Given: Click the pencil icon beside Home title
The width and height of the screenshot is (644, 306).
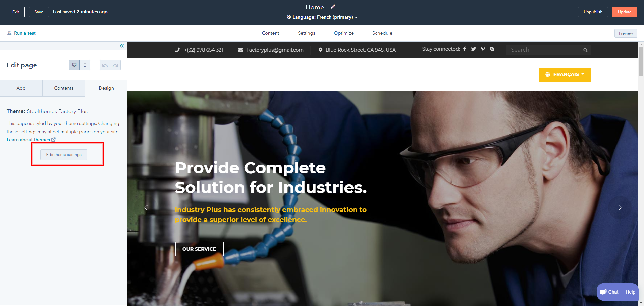Looking at the screenshot, I should pos(333,7).
